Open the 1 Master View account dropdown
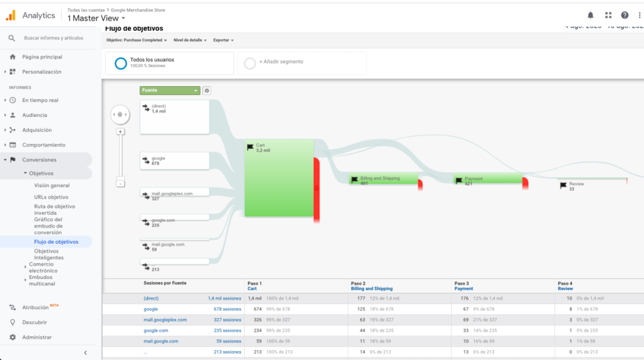This screenshot has width=644, height=360. tap(96, 18)
